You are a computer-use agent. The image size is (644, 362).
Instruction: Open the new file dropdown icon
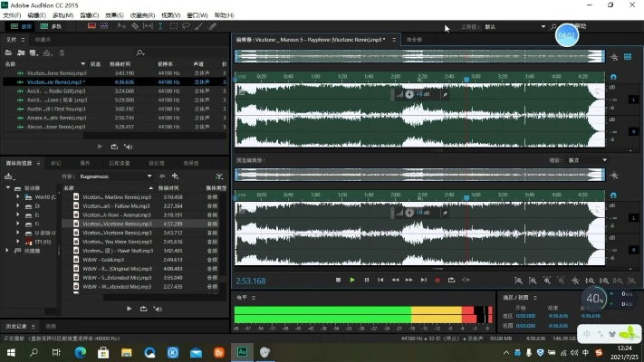(x=34, y=52)
